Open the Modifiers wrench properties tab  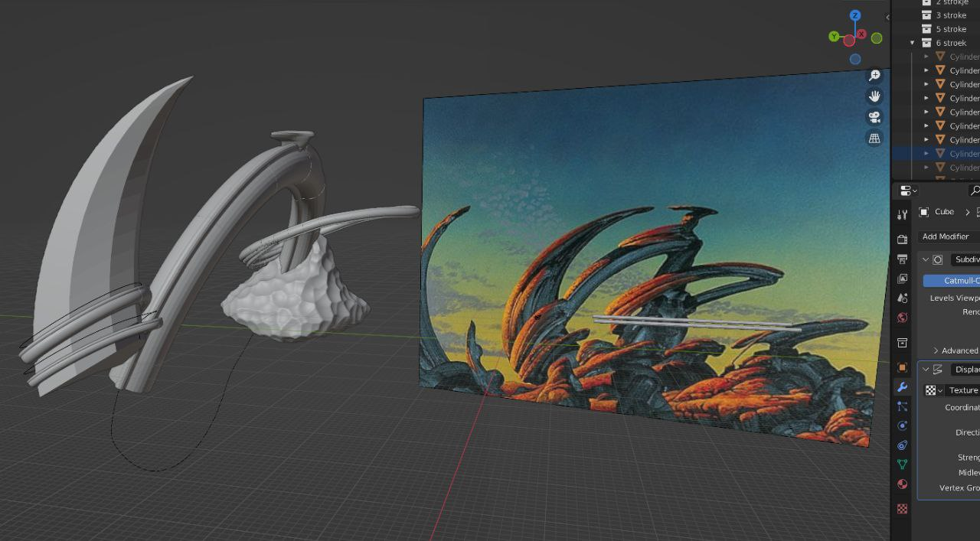(x=903, y=387)
